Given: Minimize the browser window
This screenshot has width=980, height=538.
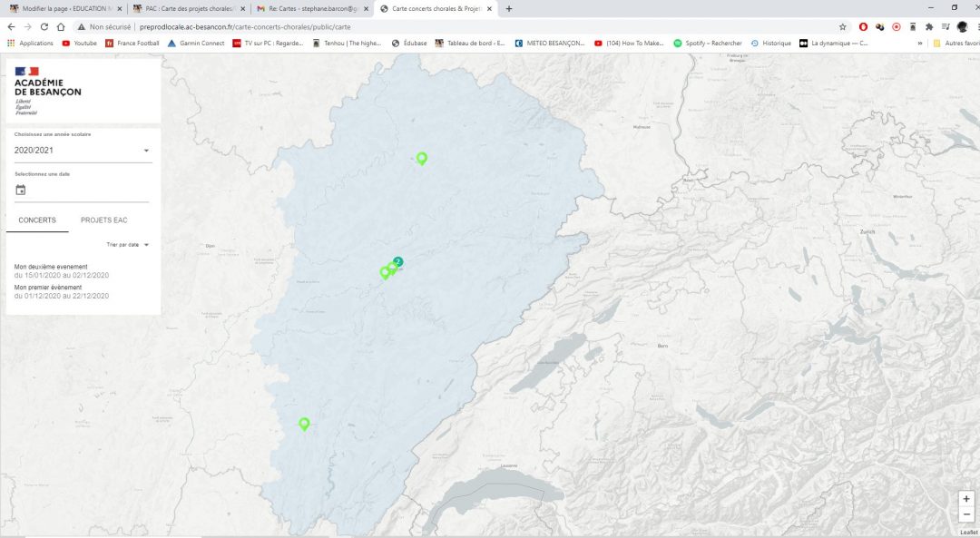Looking at the screenshot, I should (931, 7).
